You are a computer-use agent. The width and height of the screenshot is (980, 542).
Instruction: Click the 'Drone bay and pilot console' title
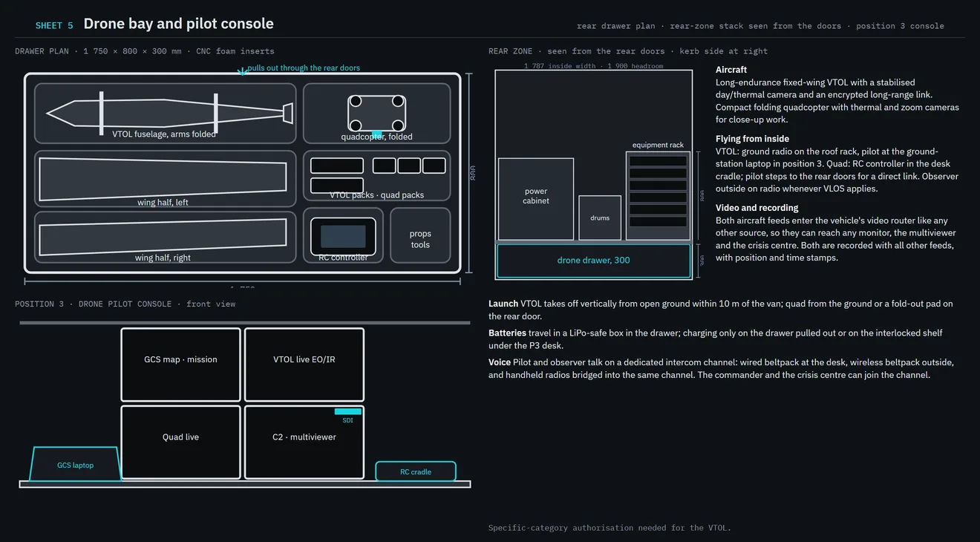(179, 24)
